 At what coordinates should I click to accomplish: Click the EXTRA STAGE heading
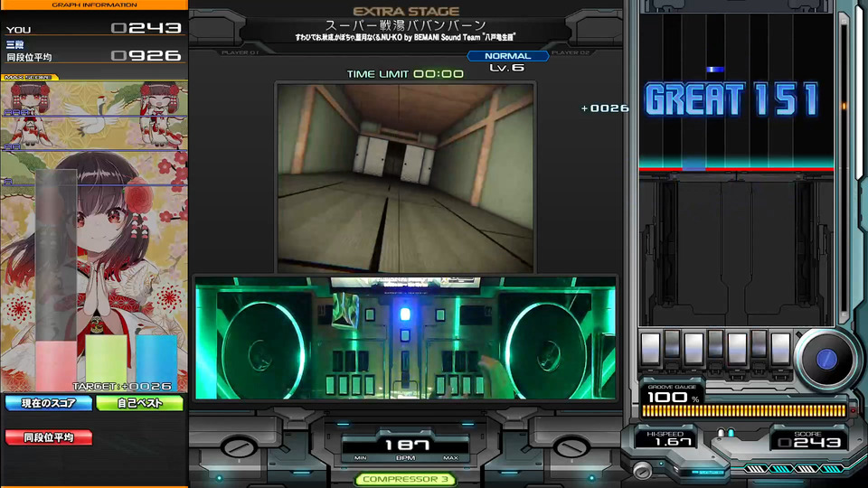406,11
